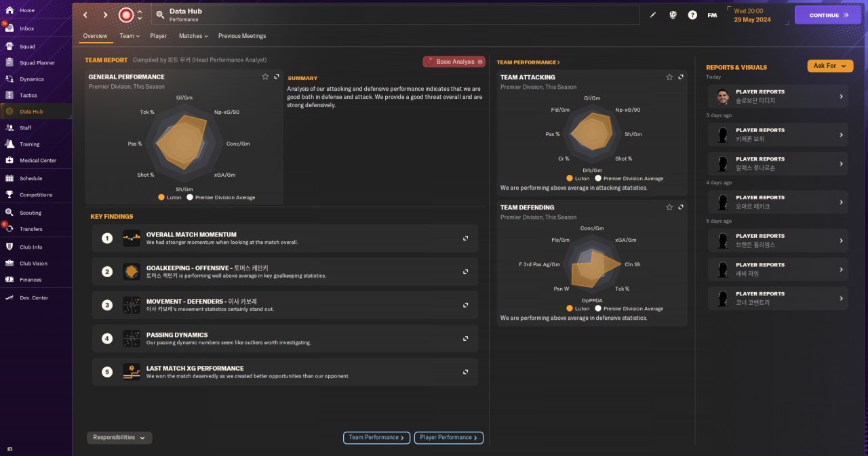This screenshot has width=868, height=456.
Task: Open the Club Info shield icon
Action: click(x=9, y=247)
